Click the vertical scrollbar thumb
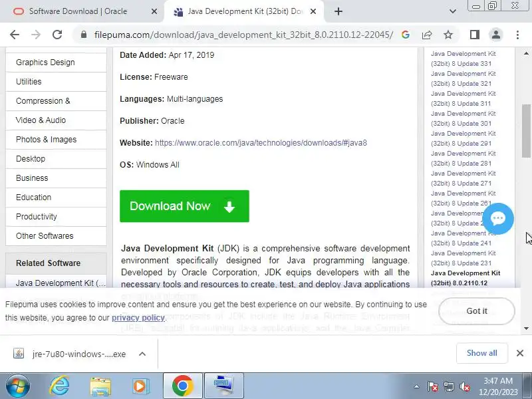The width and height of the screenshot is (532, 399). click(526, 130)
